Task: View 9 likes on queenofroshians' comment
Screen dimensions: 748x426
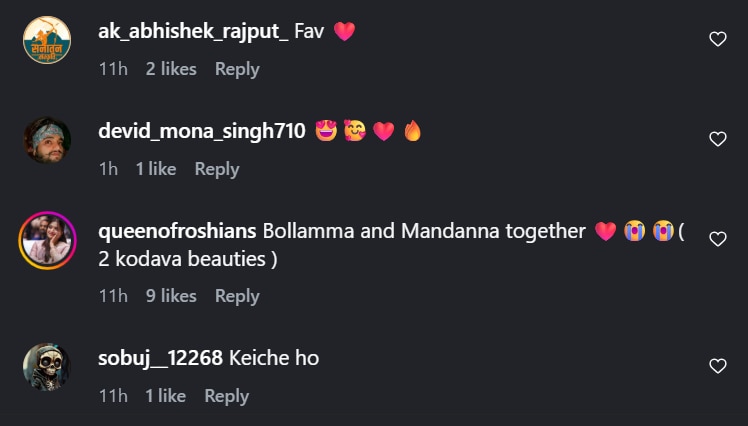Action: (x=171, y=296)
